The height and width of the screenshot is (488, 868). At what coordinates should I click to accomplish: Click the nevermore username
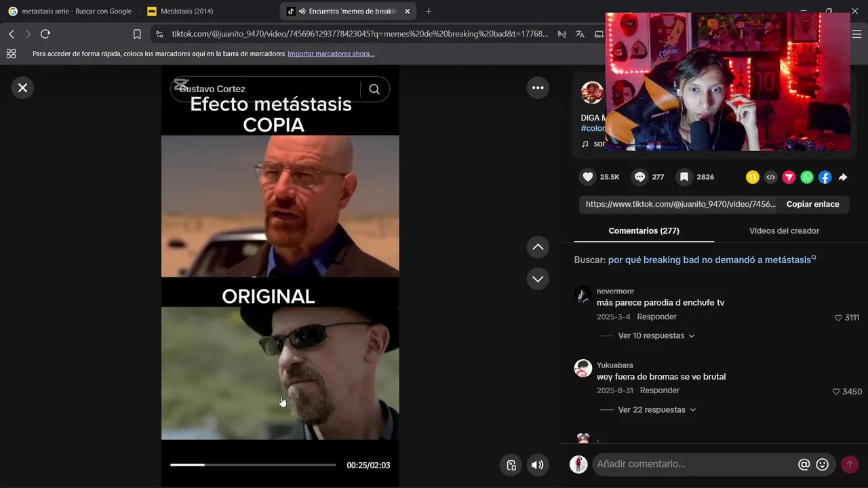click(615, 291)
